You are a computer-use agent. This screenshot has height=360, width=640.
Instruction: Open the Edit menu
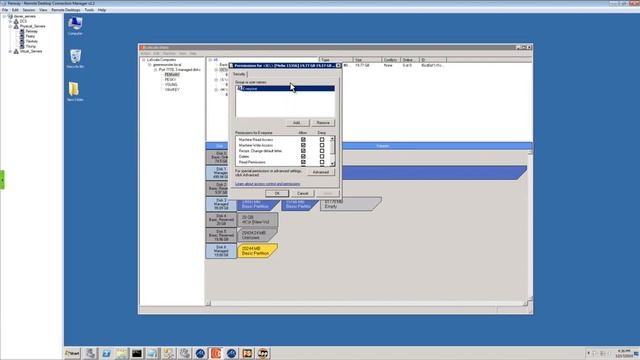(x=15, y=10)
